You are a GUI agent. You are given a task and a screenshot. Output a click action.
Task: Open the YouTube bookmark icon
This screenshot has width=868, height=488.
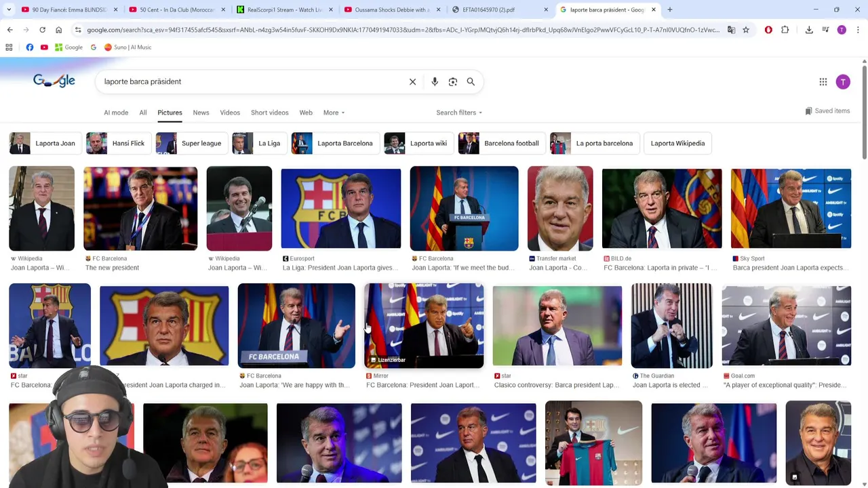[x=44, y=47]
